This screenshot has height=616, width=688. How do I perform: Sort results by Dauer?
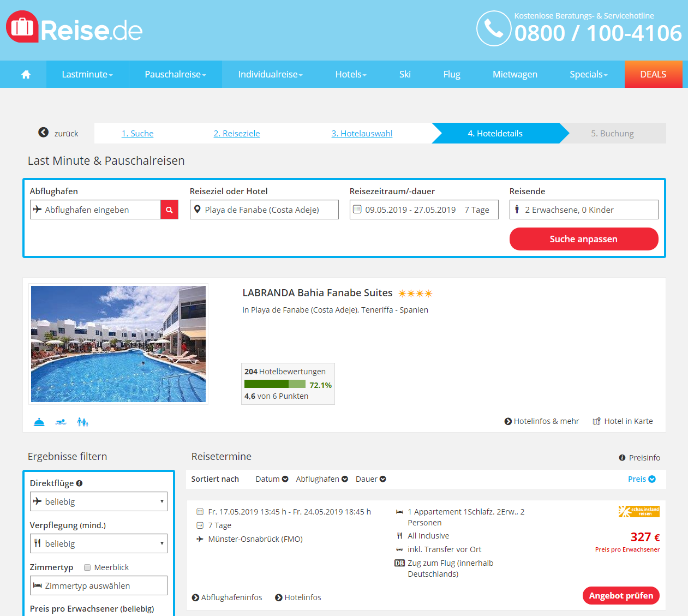point(371,479)
